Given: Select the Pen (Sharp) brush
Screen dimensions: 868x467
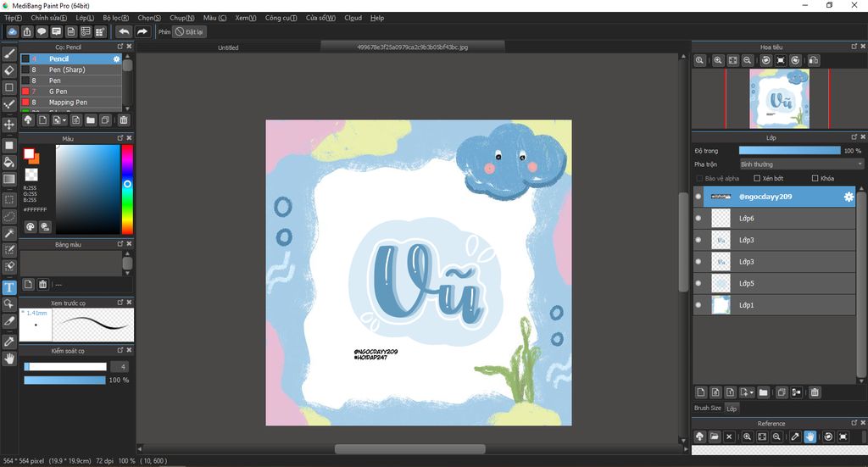Looking at the screenshot, I should [71, 69].
